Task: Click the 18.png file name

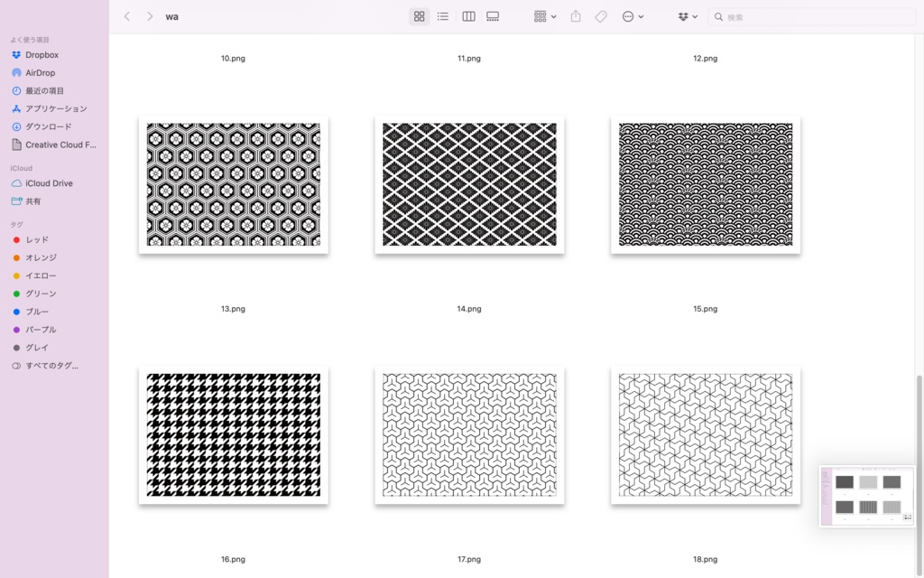Action: 706,559
